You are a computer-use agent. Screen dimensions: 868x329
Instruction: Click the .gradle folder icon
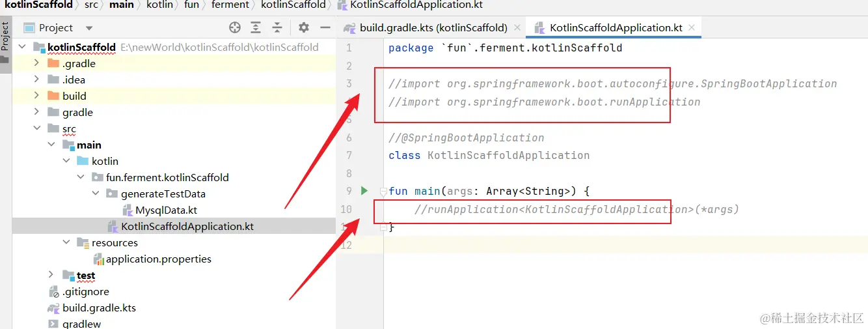[x=53, y=63]
